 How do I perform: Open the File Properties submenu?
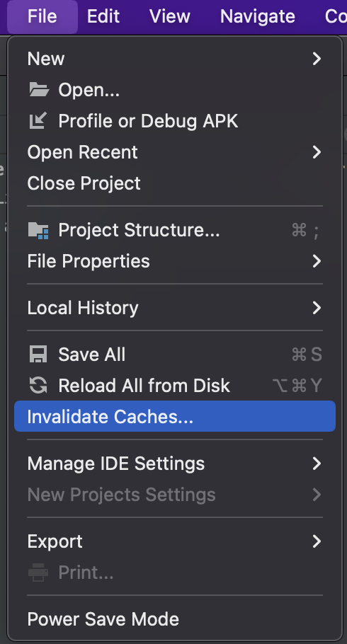coord(175,261)
